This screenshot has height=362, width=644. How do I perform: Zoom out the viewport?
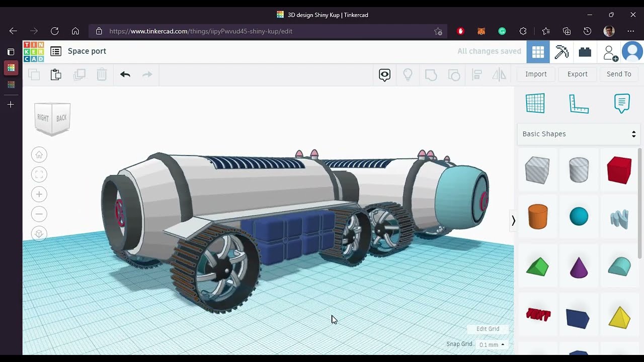39,214
